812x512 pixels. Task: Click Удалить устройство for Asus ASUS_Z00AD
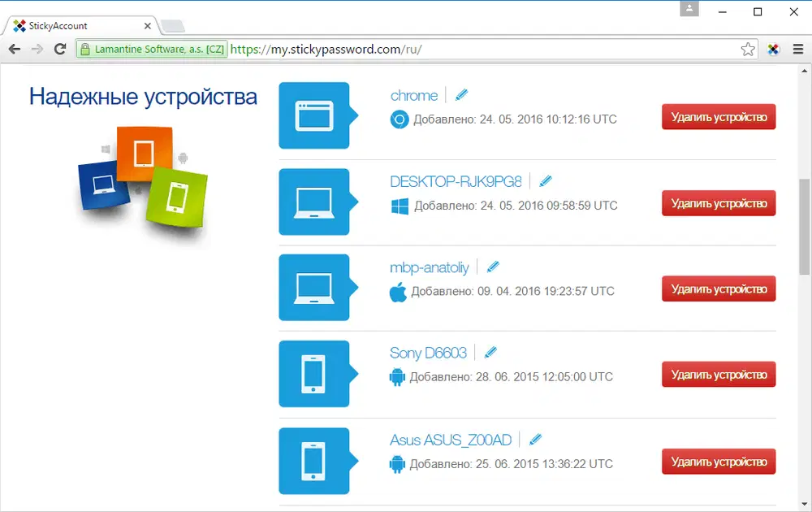(718, 462)
